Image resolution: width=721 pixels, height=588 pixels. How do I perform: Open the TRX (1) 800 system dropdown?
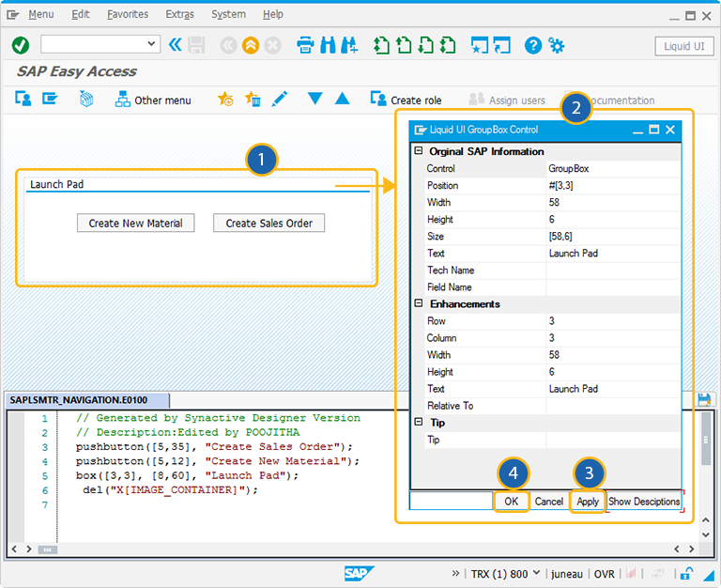[x=536, y=573]
